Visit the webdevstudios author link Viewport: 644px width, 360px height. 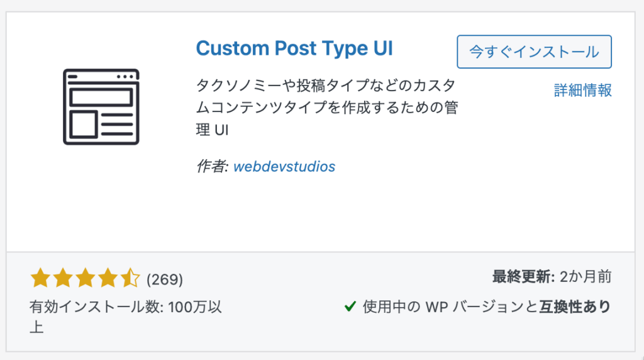pos(284,166)
